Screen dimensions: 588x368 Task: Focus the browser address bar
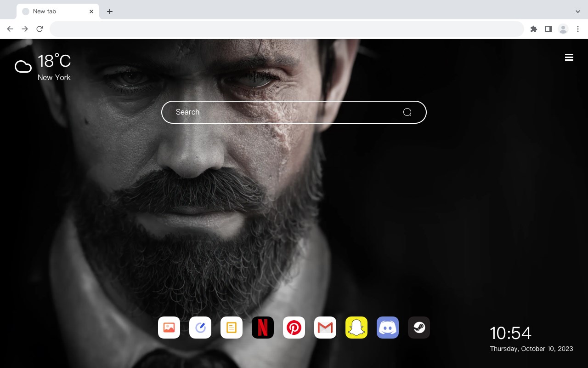[287, 29]
